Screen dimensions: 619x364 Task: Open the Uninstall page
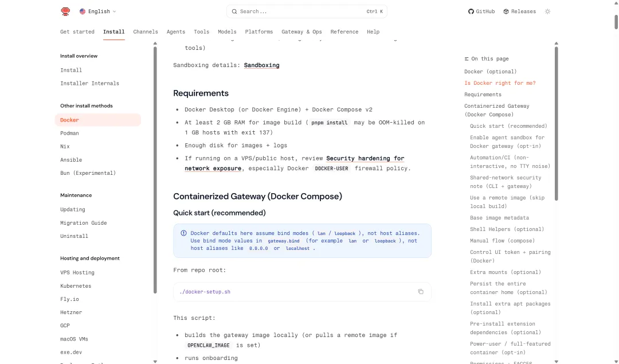point(74,236)
